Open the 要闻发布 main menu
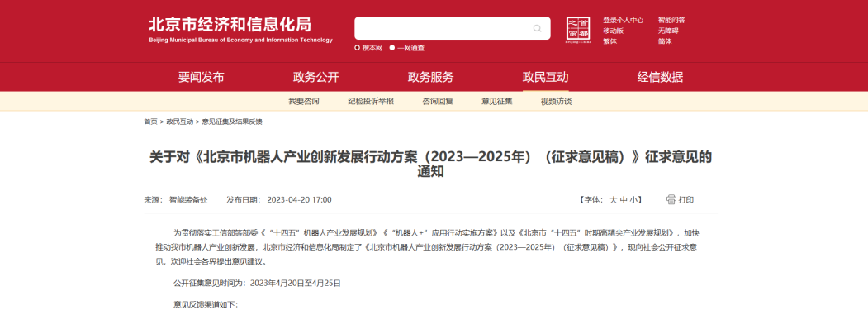The image size is (868, 320). click(201, 77)
